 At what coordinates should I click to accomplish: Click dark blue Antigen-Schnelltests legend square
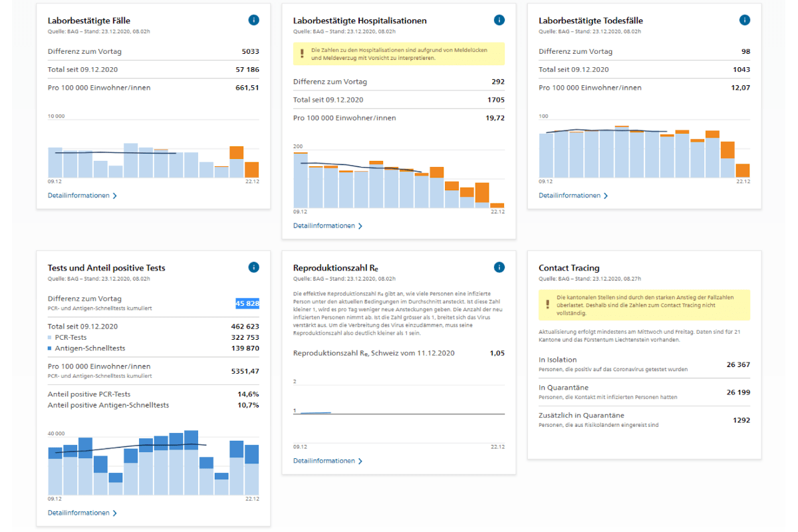coord(50,348)
